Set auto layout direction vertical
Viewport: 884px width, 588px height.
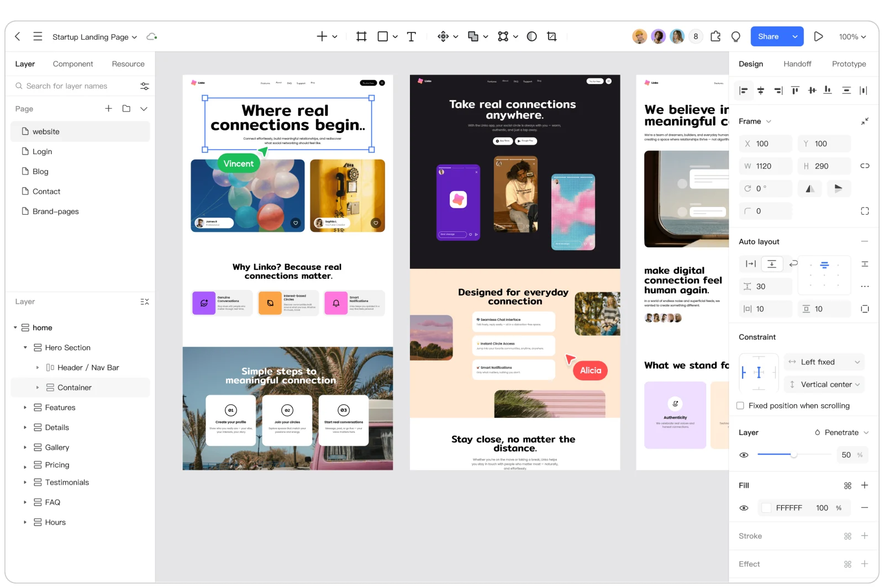click(772, 264)
